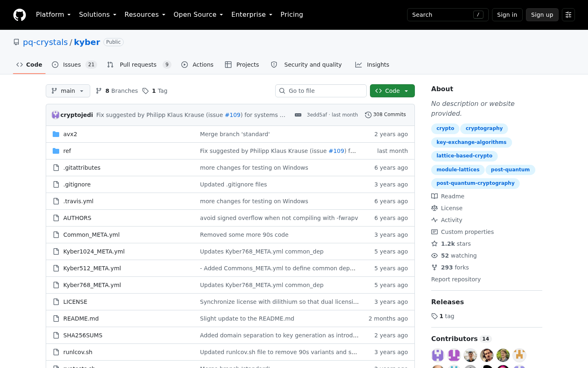Open the post-quantum-cryptography topic tag
588x368 pixels.
tap(475, 183)
